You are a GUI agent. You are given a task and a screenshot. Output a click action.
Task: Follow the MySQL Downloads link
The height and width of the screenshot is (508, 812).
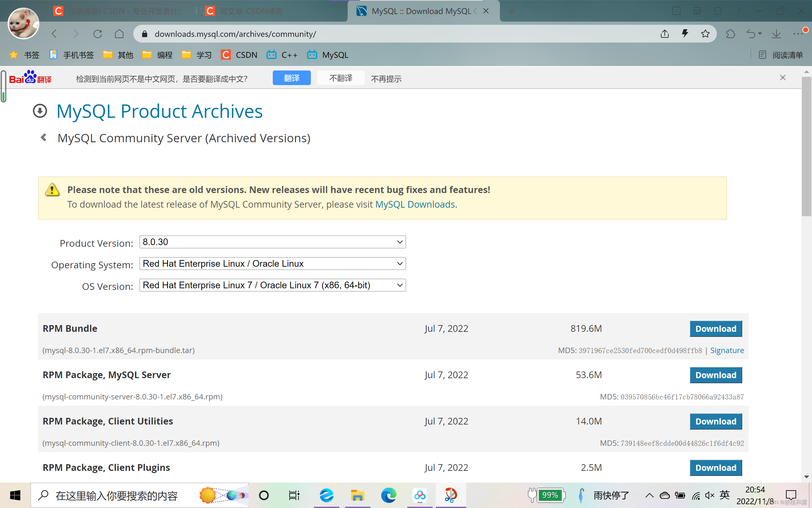pyautogui.click(x=415, y=204)
